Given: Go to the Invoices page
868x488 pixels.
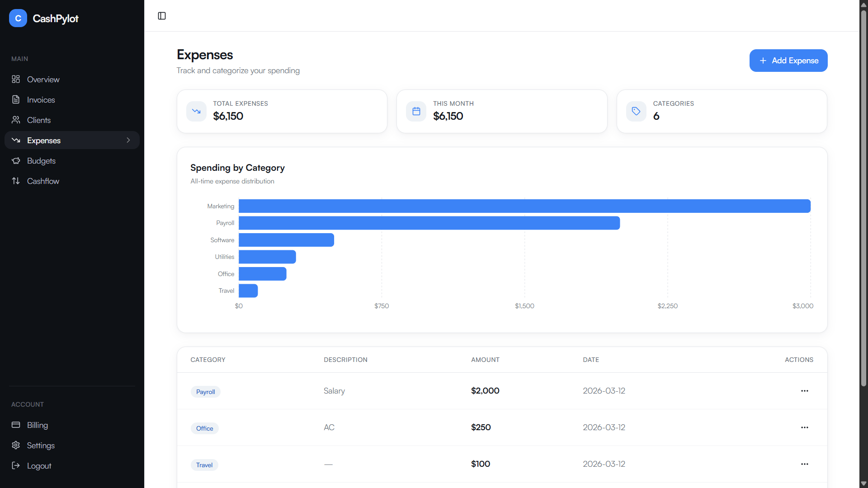Looking at the screenshot, I should 41,100.
